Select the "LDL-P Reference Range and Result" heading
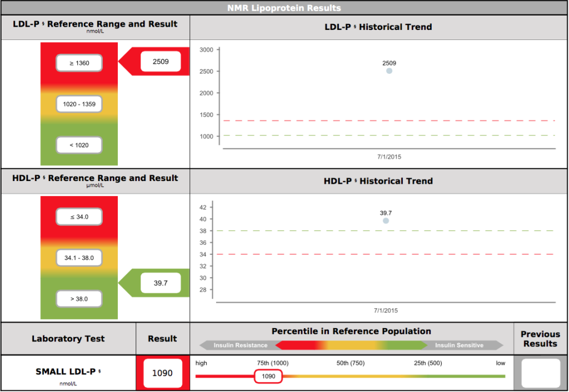Viewport: 569px width, 392px height. click(x=95, y=24)
